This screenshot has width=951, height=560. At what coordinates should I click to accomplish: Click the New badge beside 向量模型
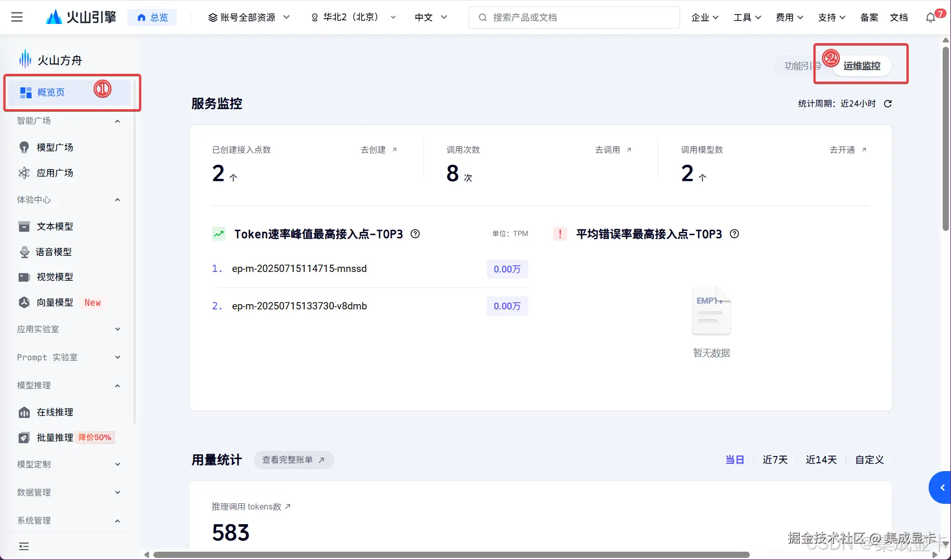tap(93, 303)
